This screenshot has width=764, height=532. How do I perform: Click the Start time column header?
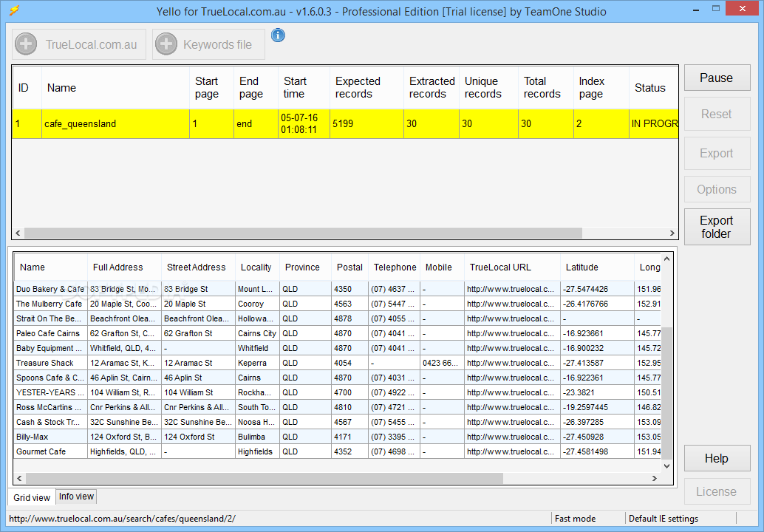click(x=304, y=88)
